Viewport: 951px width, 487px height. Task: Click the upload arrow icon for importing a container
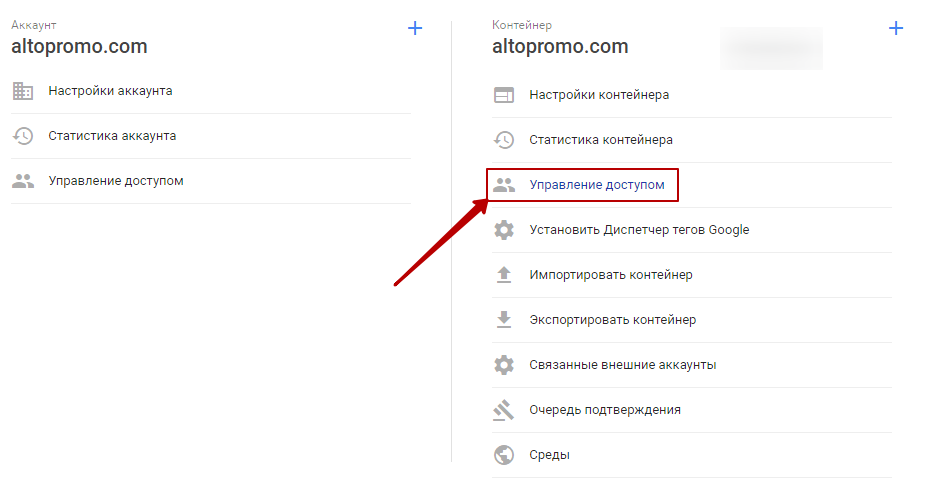point(504,275)
